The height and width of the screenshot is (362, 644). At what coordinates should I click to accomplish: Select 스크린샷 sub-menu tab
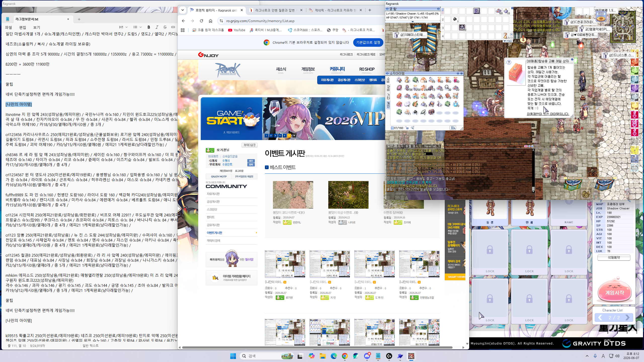tap(359, 80)
